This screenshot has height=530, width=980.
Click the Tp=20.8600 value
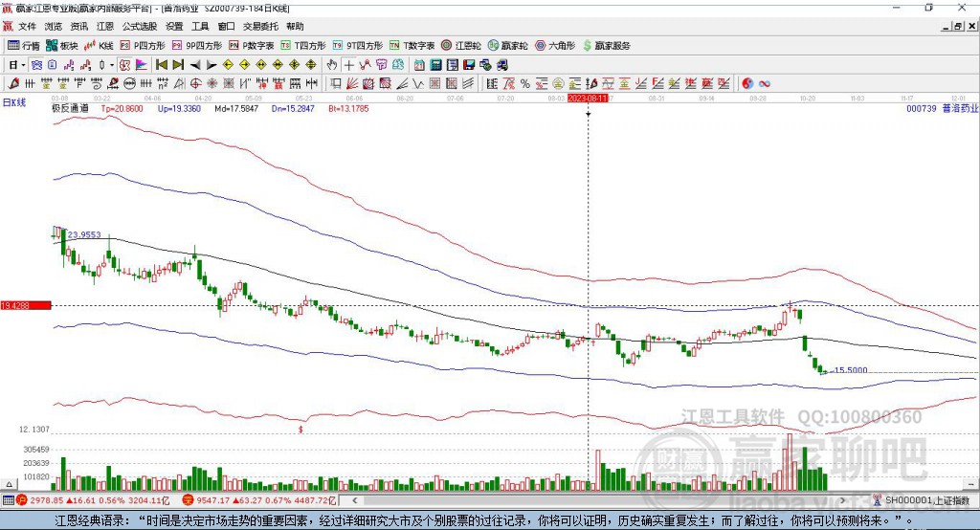(x=122, y=108)
